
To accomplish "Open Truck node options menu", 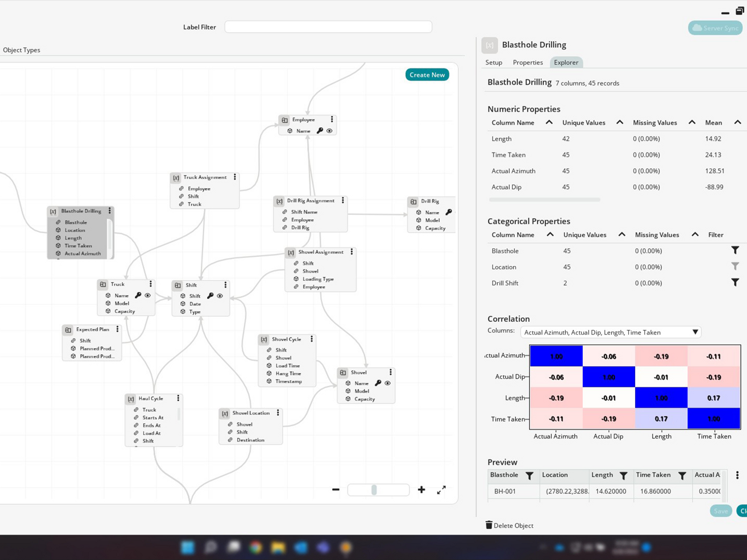I will [x=151, y=284].
